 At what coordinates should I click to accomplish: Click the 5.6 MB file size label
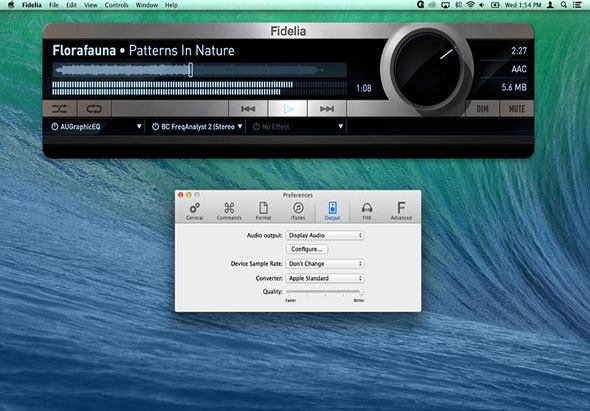[514, 88]
